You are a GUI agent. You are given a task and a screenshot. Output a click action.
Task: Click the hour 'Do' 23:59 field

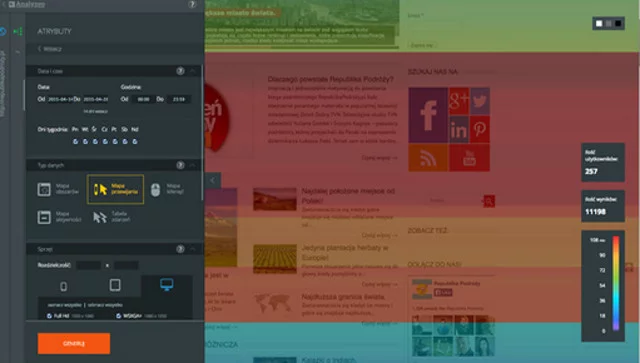pyautogui.click(x=179, y=99)
